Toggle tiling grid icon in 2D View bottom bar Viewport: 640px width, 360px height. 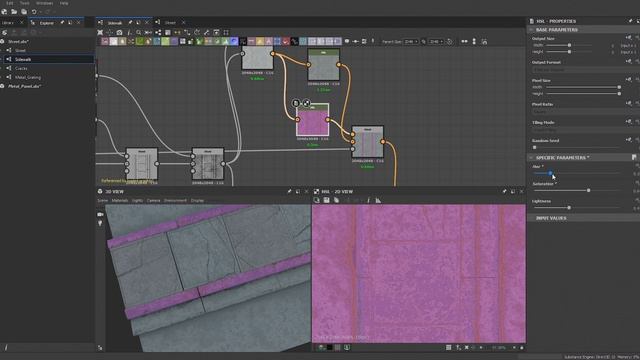pos(449,347)
